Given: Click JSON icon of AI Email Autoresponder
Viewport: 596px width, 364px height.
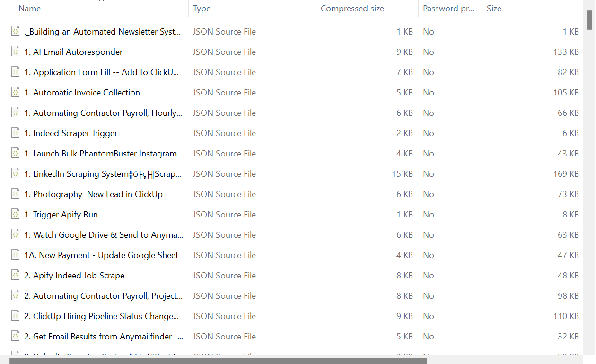Looking at the screenshot, I should click(16, 52).
